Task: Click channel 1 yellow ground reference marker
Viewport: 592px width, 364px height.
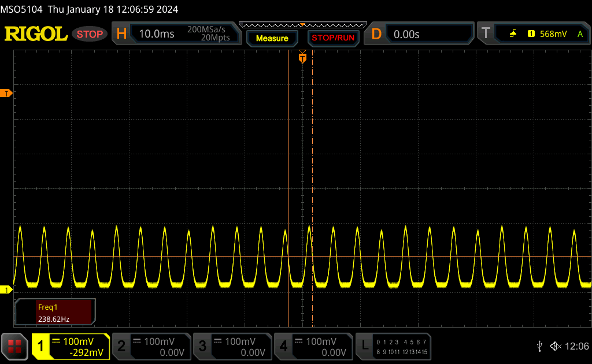Action: [6, 289]
